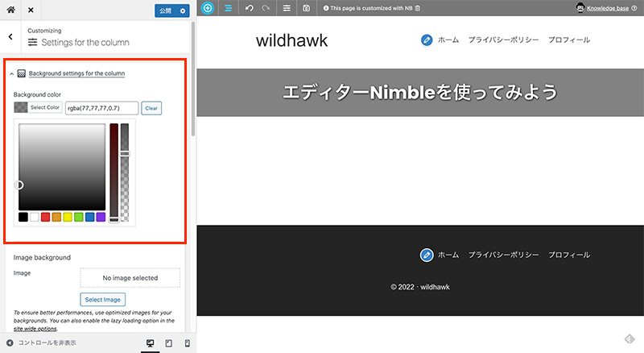Go back with the left chevron arrow
The width and height of the screenshot is (644, 353).
(x=10, y=36)
